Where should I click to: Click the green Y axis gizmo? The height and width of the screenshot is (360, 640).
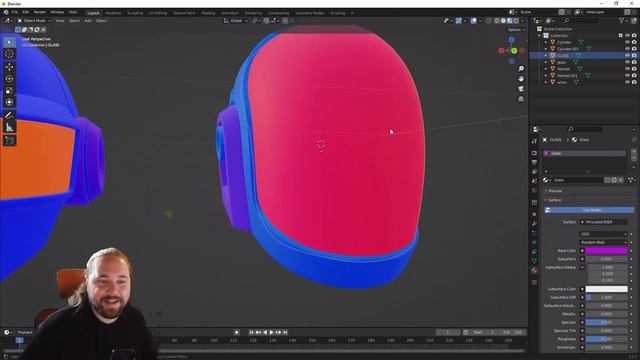pos(514,51)
